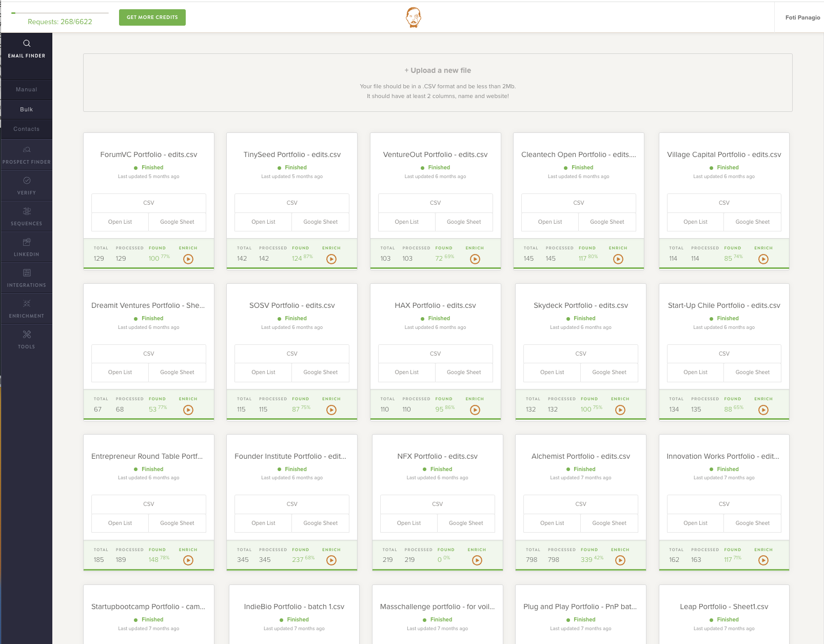Export Skydeck Portfolio to Google Sheet
The image size is (824, 644).
pyautogui.click(x=609, y=373)
